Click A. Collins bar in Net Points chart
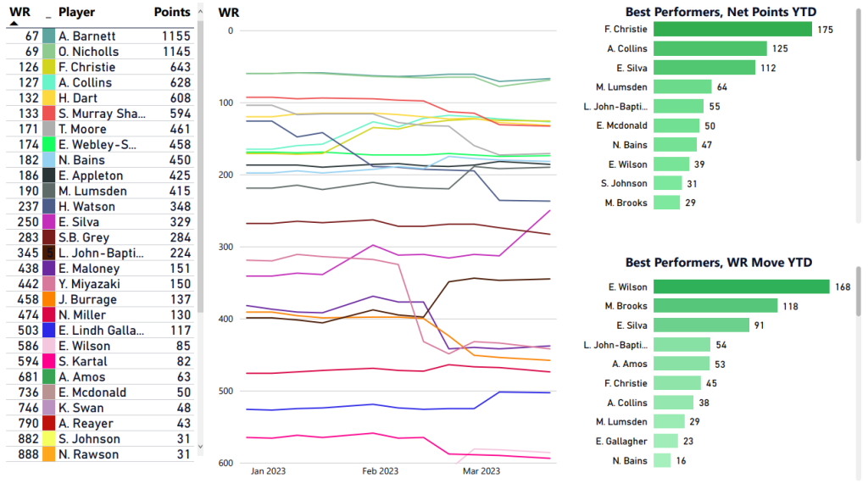Image resolution: width=868 pixels, height=495 pixels. click(710, 49)
